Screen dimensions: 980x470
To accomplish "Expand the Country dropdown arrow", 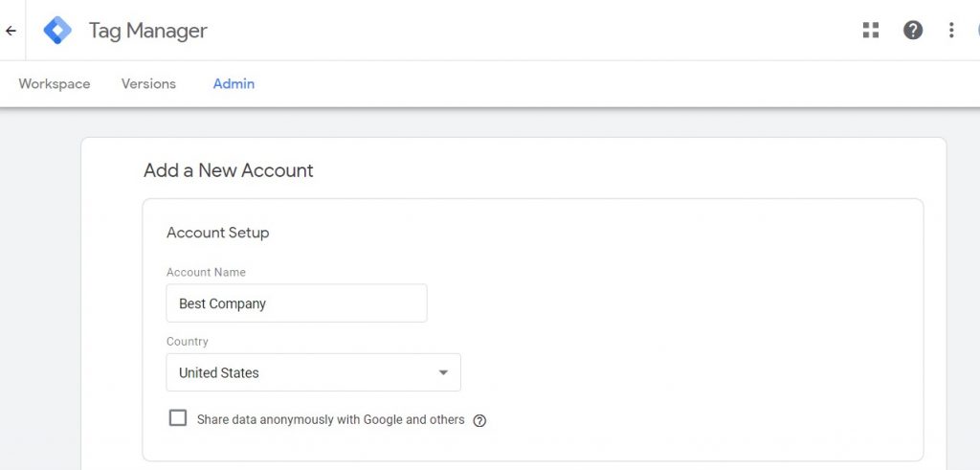I will (443, 372).
